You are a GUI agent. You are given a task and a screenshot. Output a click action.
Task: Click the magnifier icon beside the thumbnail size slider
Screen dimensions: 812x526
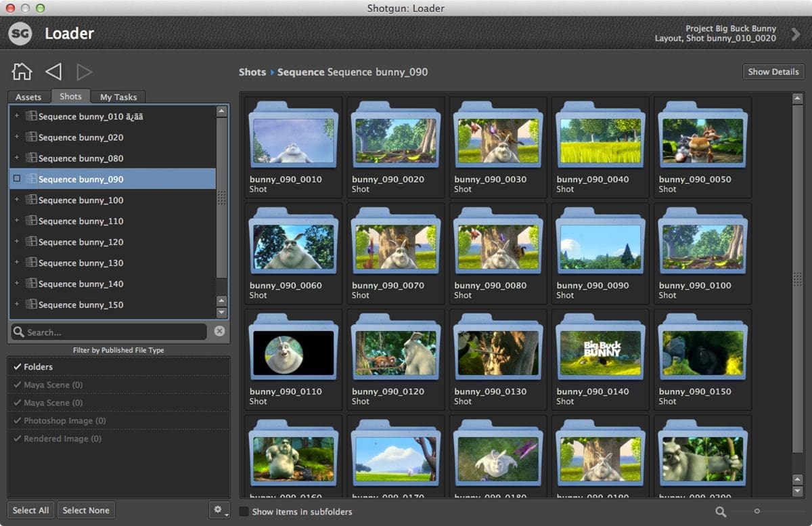pyautogui.click(x=721, y=512)
